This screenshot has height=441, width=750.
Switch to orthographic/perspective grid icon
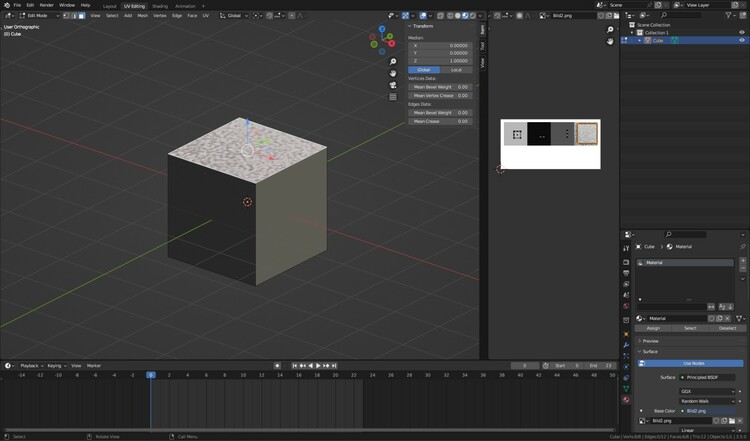click(x=393, y=97)
